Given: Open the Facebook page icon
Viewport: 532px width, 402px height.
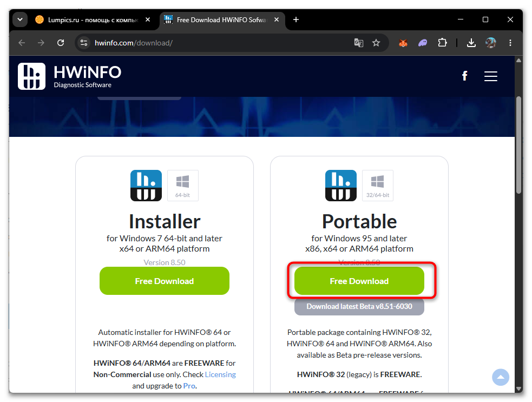Looking at the screenshot, I should pos(464,76).
